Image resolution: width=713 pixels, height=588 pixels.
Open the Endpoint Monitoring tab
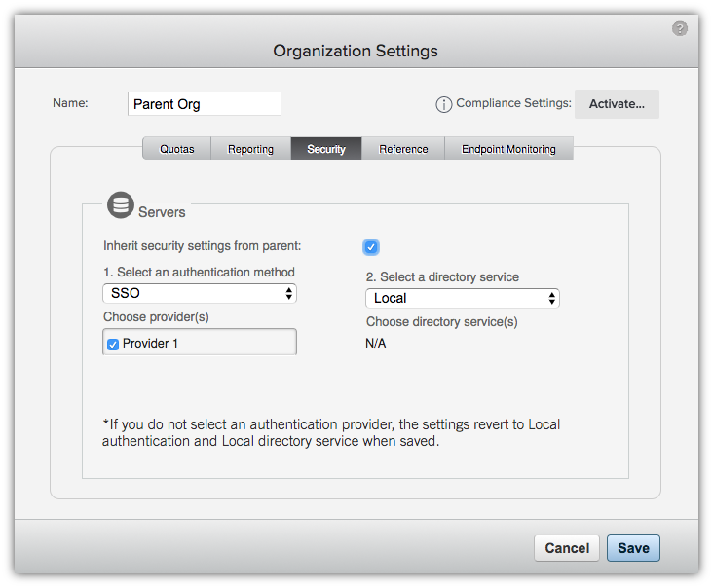coord(508,149)
